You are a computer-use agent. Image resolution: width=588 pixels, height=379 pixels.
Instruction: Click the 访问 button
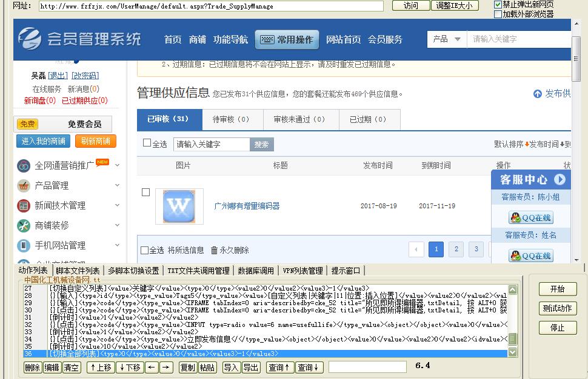[x=411, y=5]
